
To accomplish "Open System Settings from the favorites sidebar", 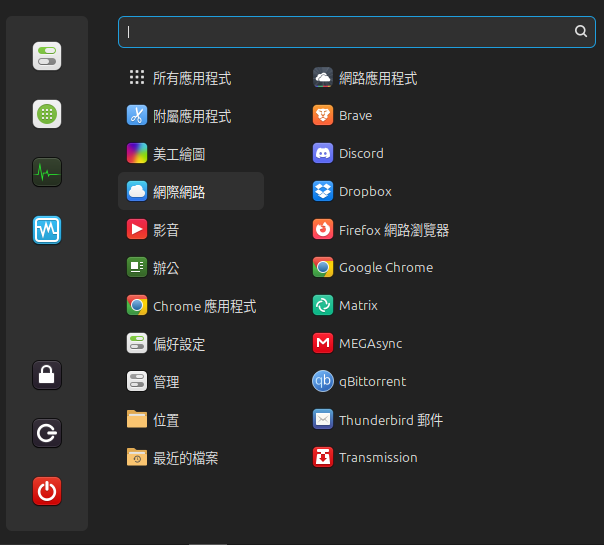I will (x=47, y=56).
